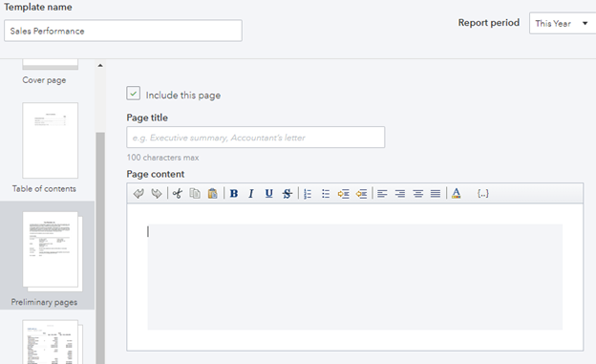Click the Paste clipboard icon
Viewport: 596px width, 364px height.
click(212, 194)
